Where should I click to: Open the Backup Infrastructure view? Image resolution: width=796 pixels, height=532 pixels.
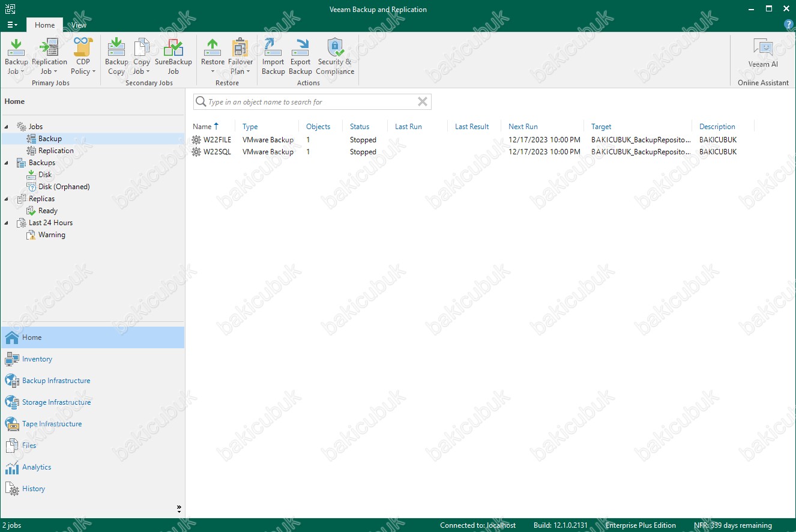92,381
